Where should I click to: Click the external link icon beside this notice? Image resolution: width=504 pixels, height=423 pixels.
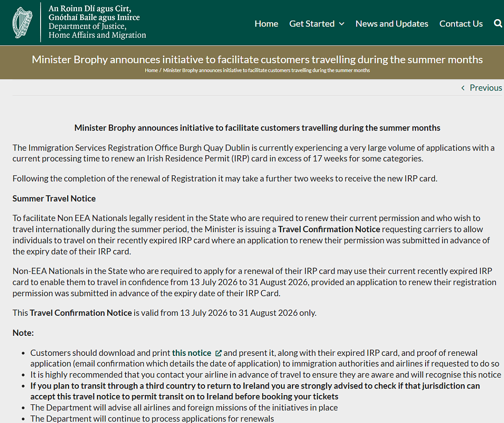pos(218,353)
